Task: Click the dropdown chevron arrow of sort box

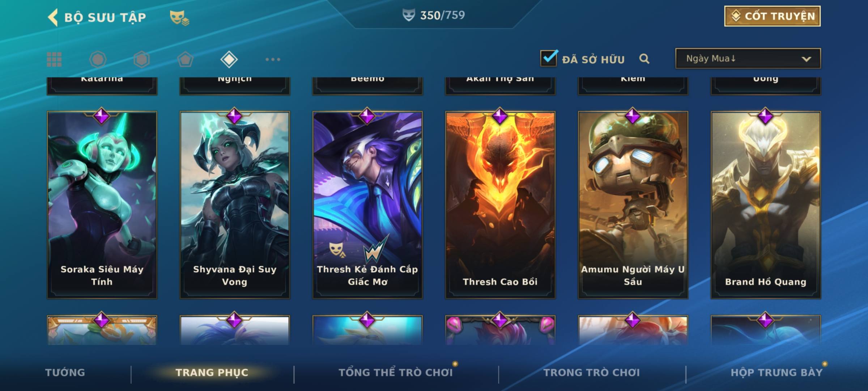Action: [x=806, y=59]
